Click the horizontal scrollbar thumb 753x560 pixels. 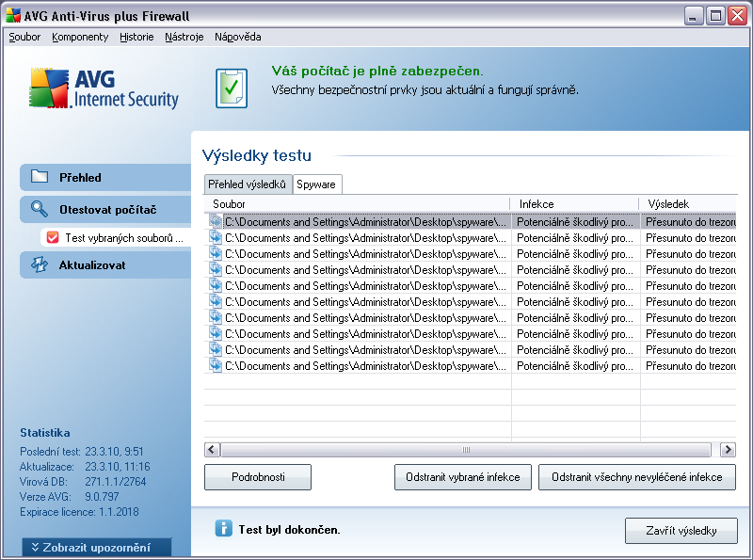[x=466, y=450]
